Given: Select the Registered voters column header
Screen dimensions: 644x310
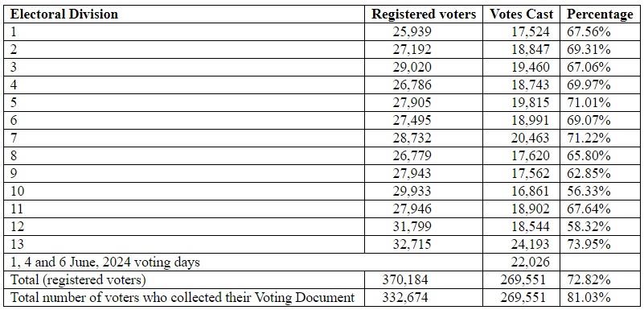Looking at the screenshot, I should pyautogui.click(x=424, y=14).
